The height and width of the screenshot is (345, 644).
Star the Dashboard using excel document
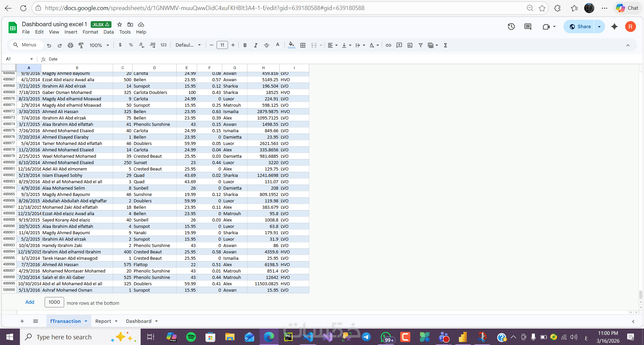[x=120, y=24]
